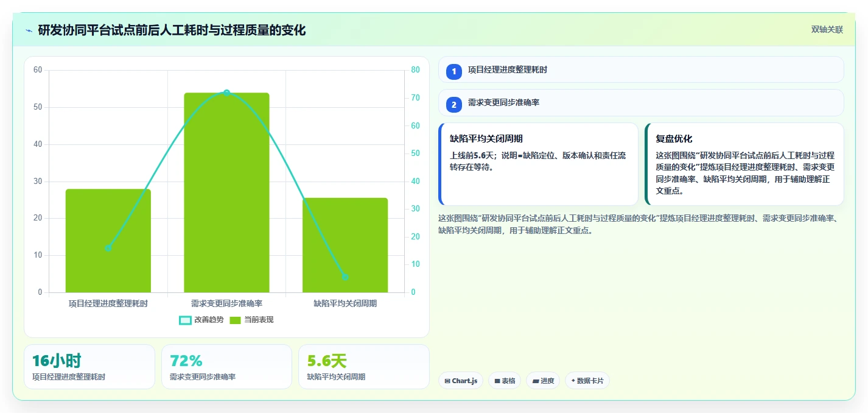Viewport: 868px width, 413px height.
Task: Toggle the 改善趋势 legend entry
Action: pyautogui.click(x=201, y=320)
